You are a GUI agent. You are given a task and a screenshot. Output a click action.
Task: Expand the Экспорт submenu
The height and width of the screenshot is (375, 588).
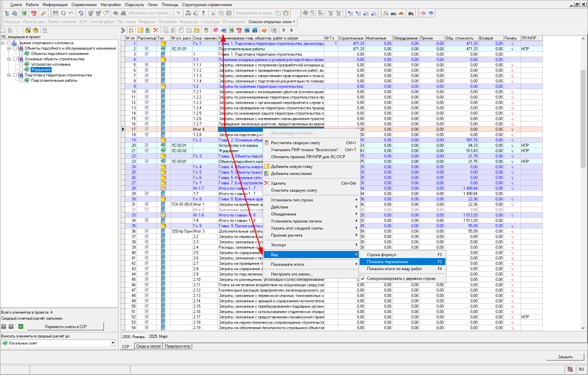pos(311,245)
